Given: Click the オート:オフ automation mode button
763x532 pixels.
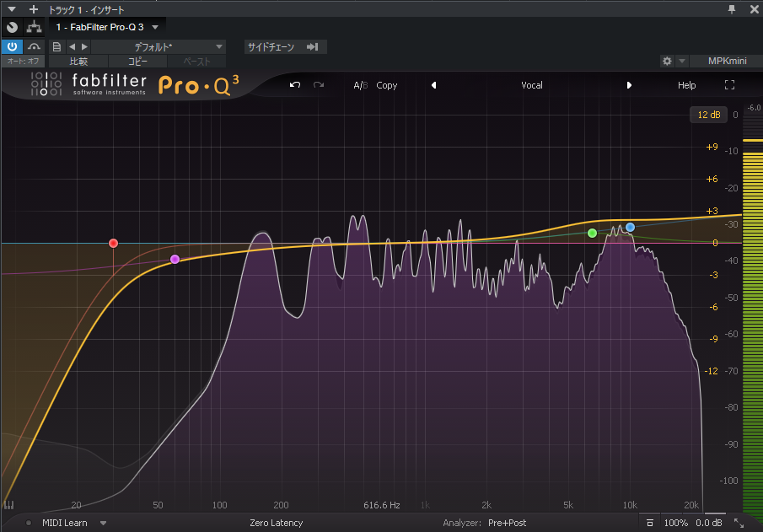Looking at the screenshot, I should point(23,61).
